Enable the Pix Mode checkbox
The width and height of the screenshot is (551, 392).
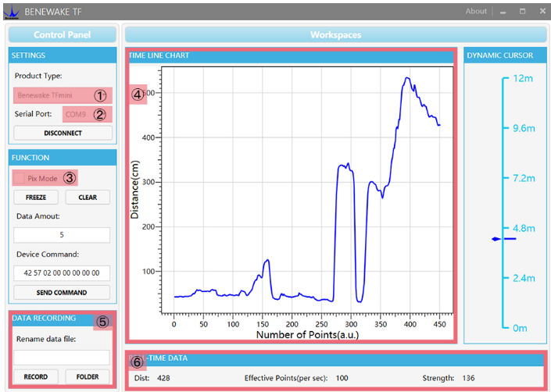pos(19,178)
